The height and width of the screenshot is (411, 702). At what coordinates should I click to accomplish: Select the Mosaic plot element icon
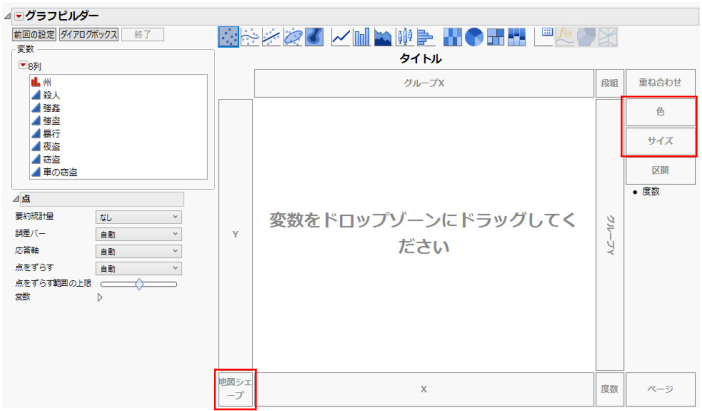tap(517, 37)
